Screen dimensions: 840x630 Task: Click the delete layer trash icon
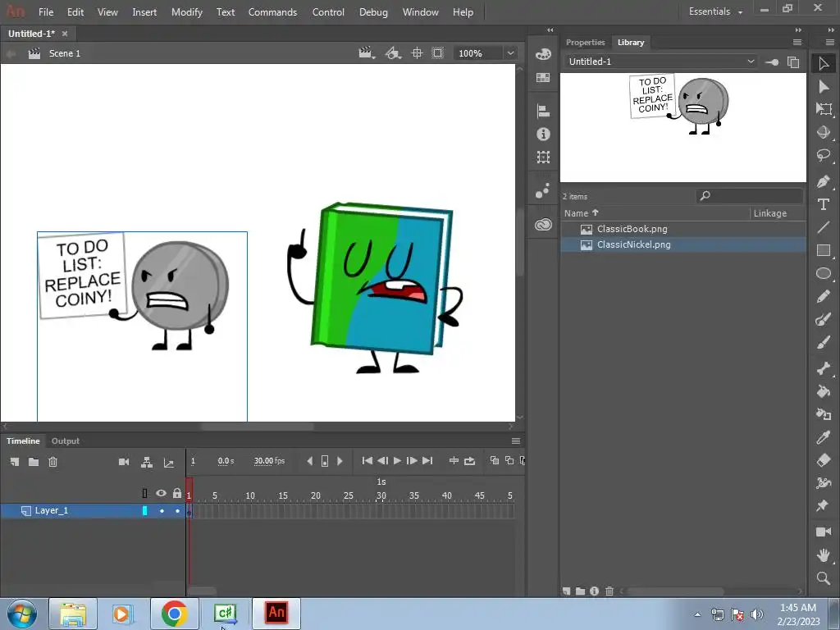(x=52, y=462)
